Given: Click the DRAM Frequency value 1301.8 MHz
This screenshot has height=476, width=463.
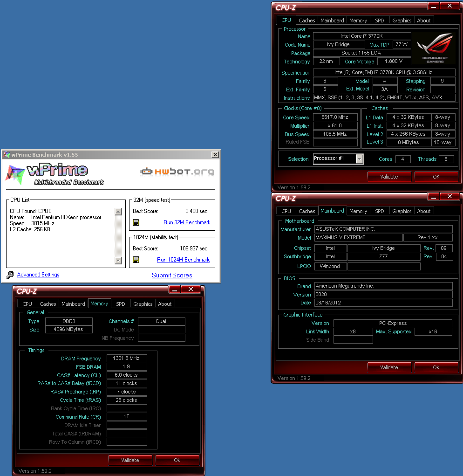Looking at the screenshot, I should click(127, 359).
